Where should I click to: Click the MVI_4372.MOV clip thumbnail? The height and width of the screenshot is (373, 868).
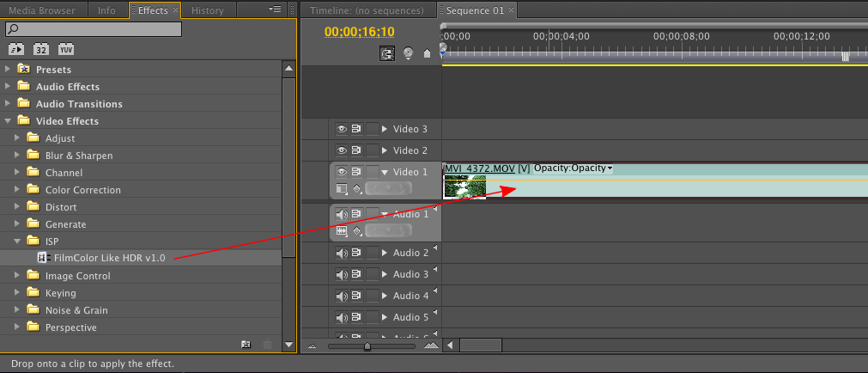(465, 186)
